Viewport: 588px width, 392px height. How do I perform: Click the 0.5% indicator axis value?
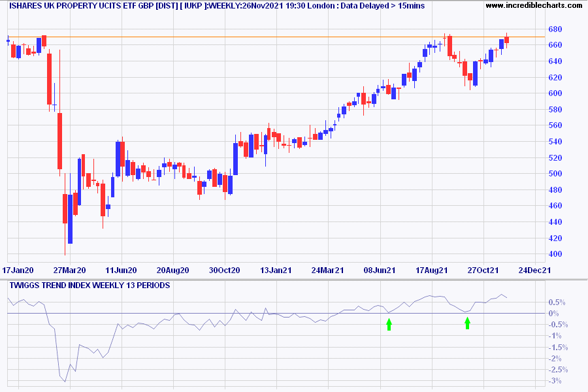557,302
